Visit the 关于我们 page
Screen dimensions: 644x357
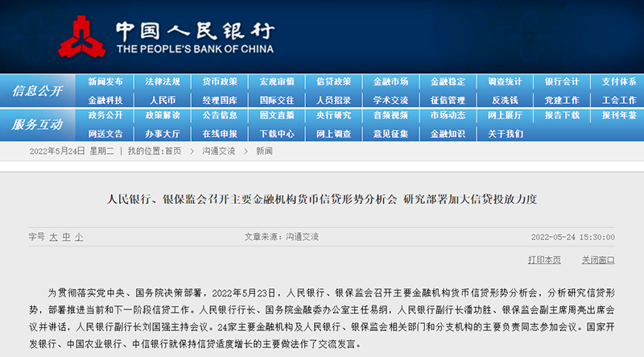(x=505, y=133)
